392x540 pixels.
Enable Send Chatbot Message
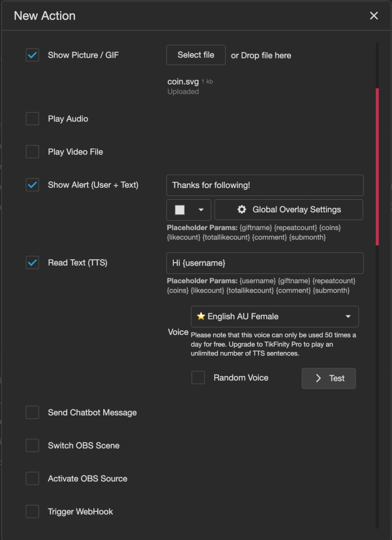pos(32,413)
